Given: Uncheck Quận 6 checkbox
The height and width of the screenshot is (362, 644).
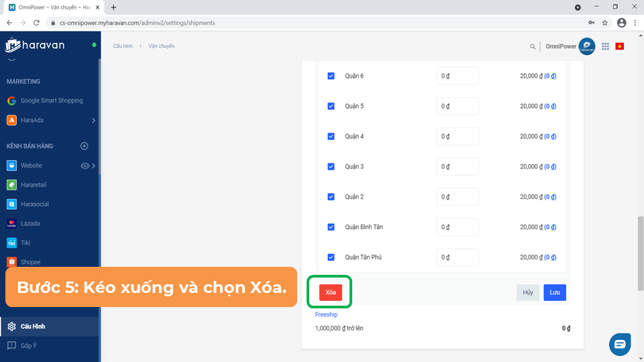Looking at the screenshot, I should (x=331, y=76).
